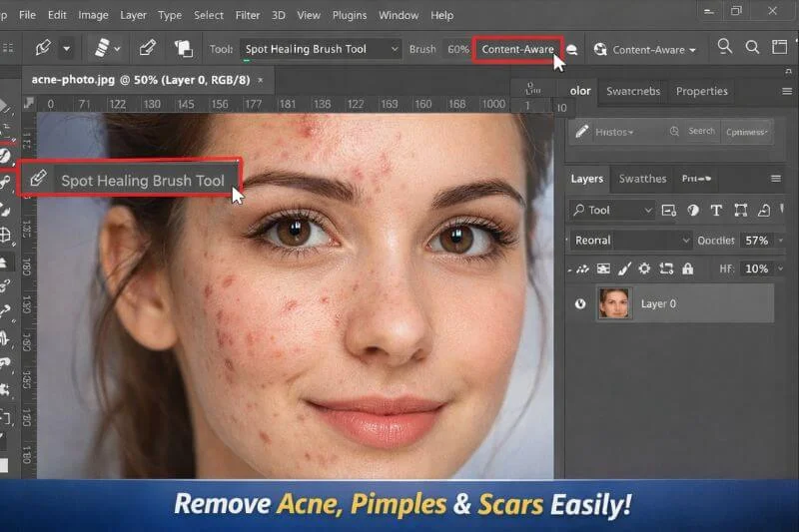Click the brush lock icon in Layers panel
799x532 pixels.
point(624,268)
